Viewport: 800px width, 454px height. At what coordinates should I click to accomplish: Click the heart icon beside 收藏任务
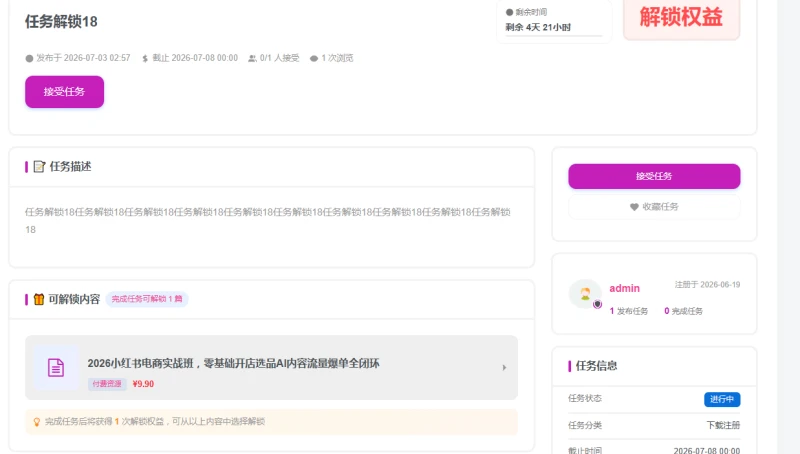point(634,207)
